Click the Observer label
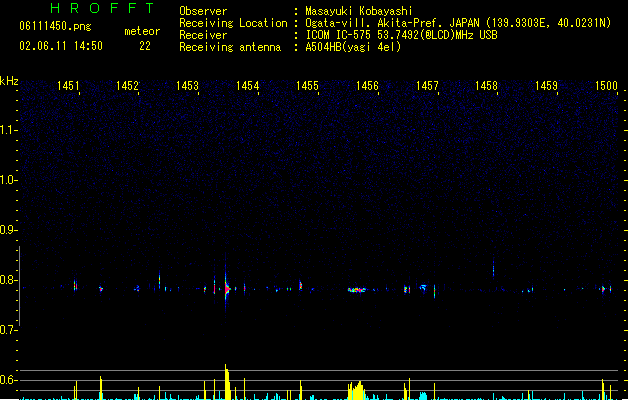The width and height of the screenshot is (629, 400). coord(203,11)
